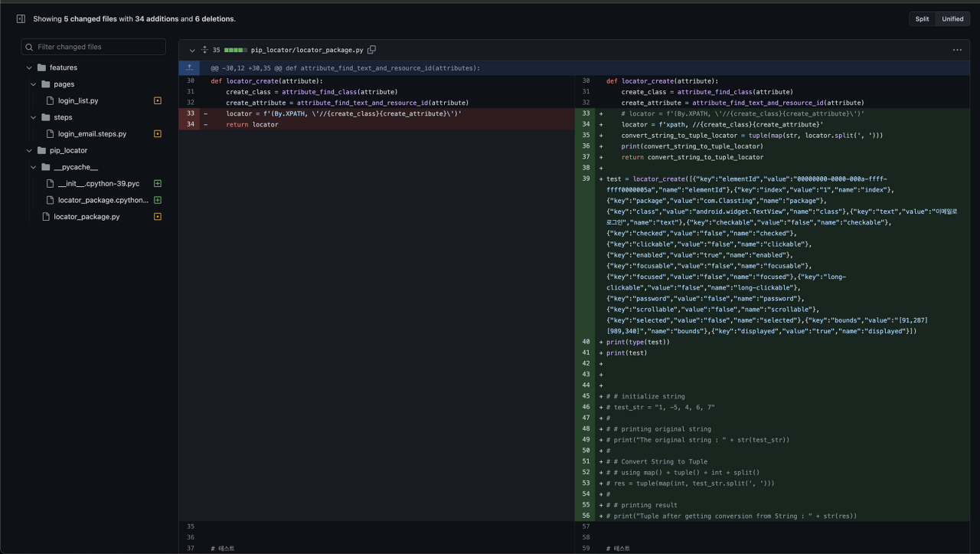Click the file icon next to login_list.py
Viewport: 980px width, 554px height.
[51, 100]
